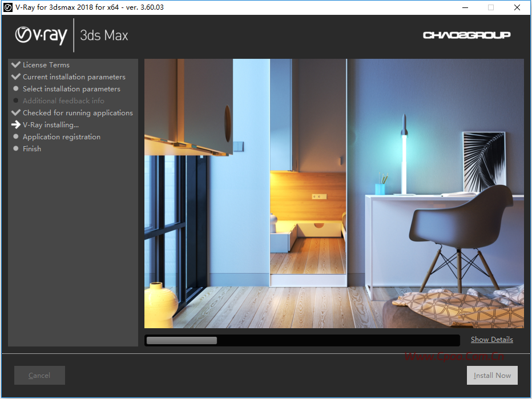Click bullet beside Select installation parameters

tap(15, 88)
